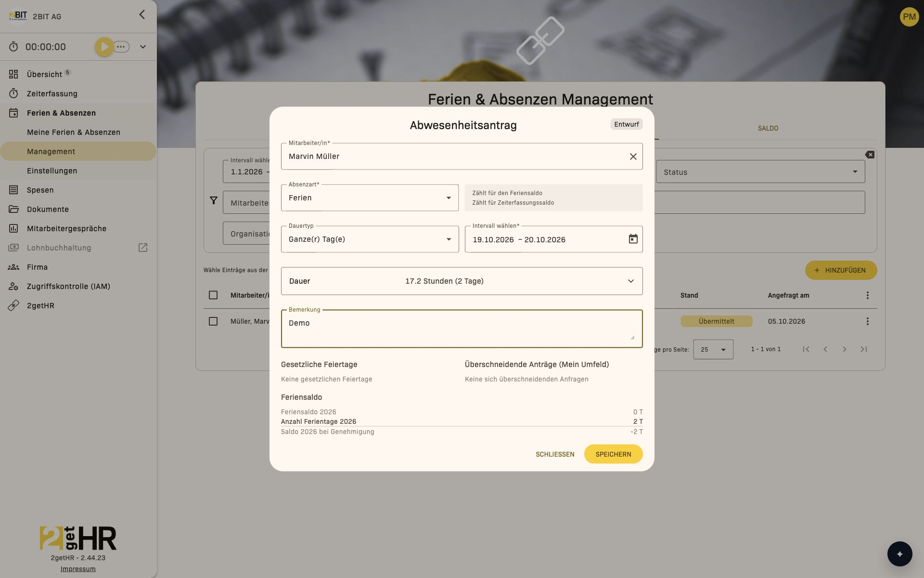Open the PM user avatar menu
This screenshot has width=924, height=578.
click(x=909, y=17)
